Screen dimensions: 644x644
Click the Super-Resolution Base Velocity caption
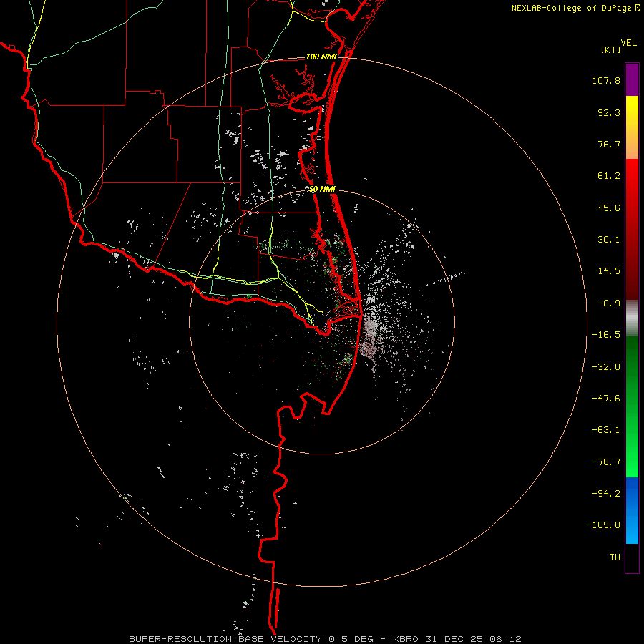pyautogui.click(x=325, y=639)
